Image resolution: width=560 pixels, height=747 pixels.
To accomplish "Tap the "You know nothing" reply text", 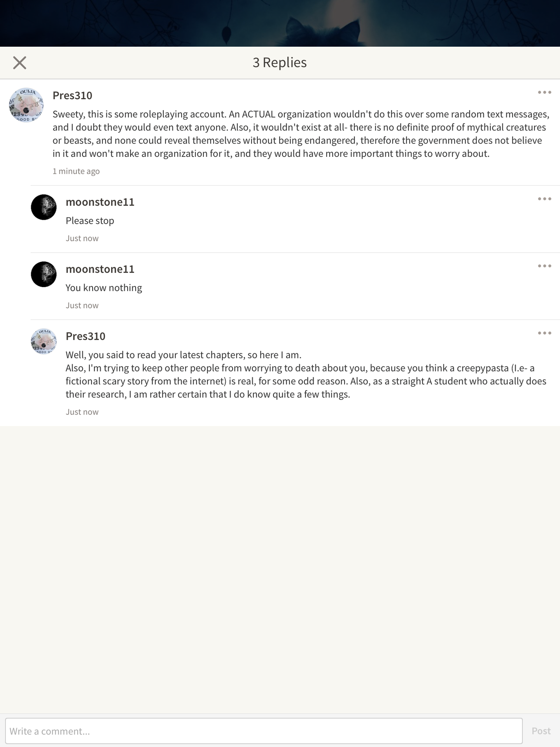I will 104,288.
